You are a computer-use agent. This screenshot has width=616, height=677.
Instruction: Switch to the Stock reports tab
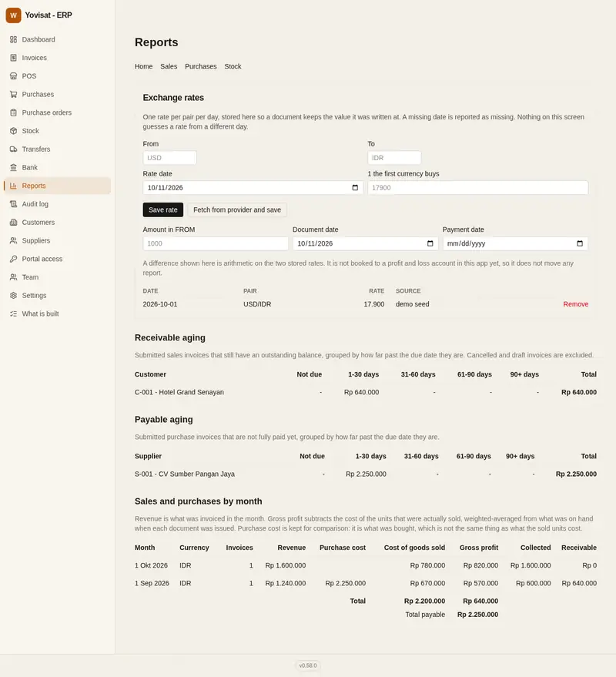click(x=233, y=66)
